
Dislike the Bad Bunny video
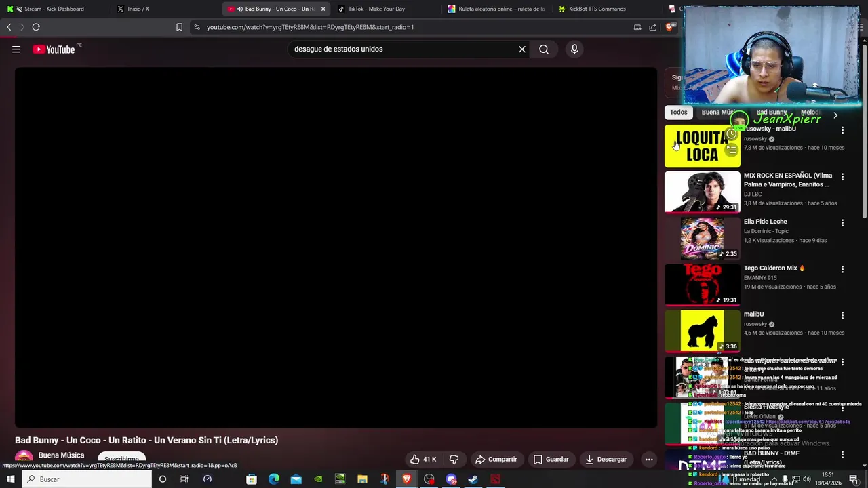[454, 459]
